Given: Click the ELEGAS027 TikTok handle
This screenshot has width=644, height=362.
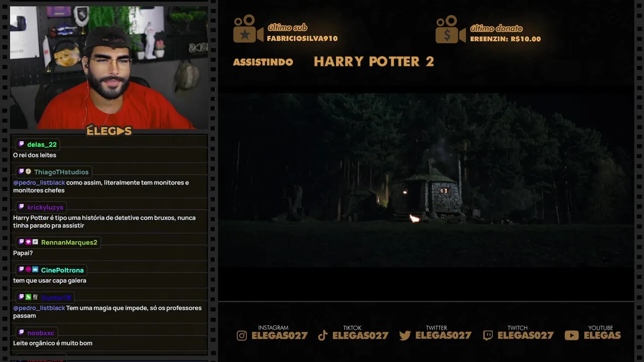Looking at the screenshot, I should click(361, 335).
